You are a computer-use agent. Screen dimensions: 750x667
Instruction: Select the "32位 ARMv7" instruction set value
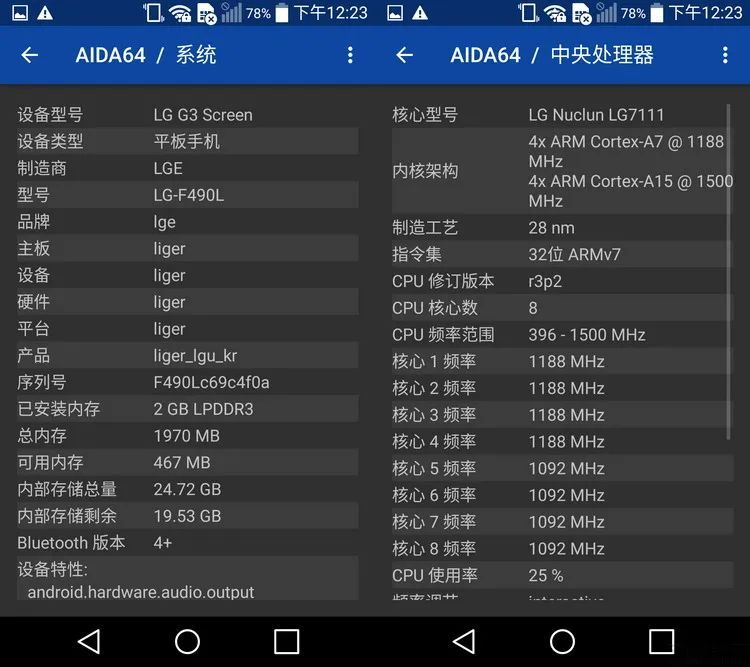point(574,255)
